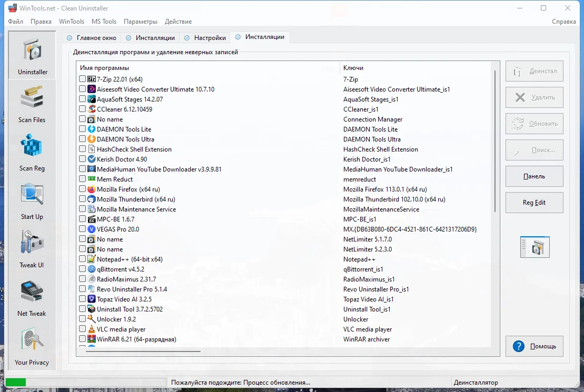
Task: Select the Connection Manager key text
Action: pos(373,119)
